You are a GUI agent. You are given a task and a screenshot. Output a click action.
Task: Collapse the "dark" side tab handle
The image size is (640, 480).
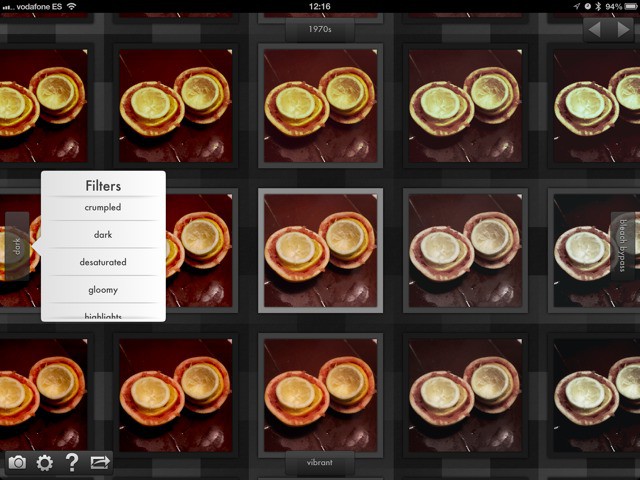pyautogui.click(x=17, y=246)
